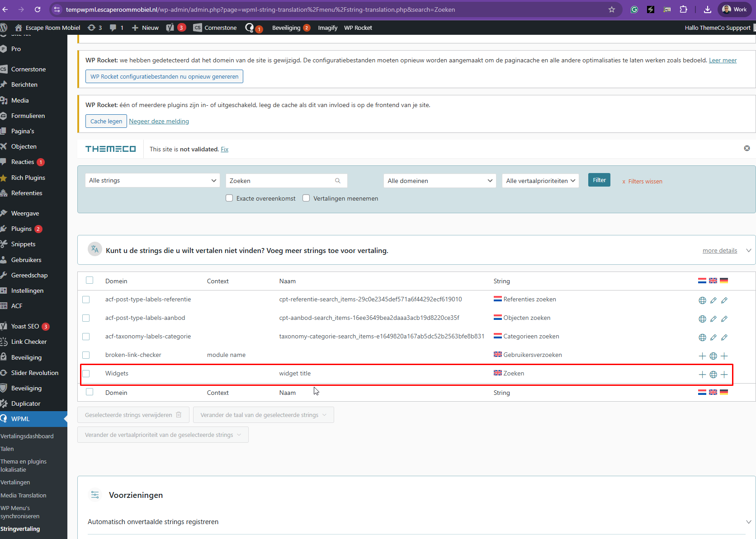The height and width of the screenshot is (539, 756).
Task: Select the Widgets row checkbox
Action: pyautogui.click(x=86, y=374)
